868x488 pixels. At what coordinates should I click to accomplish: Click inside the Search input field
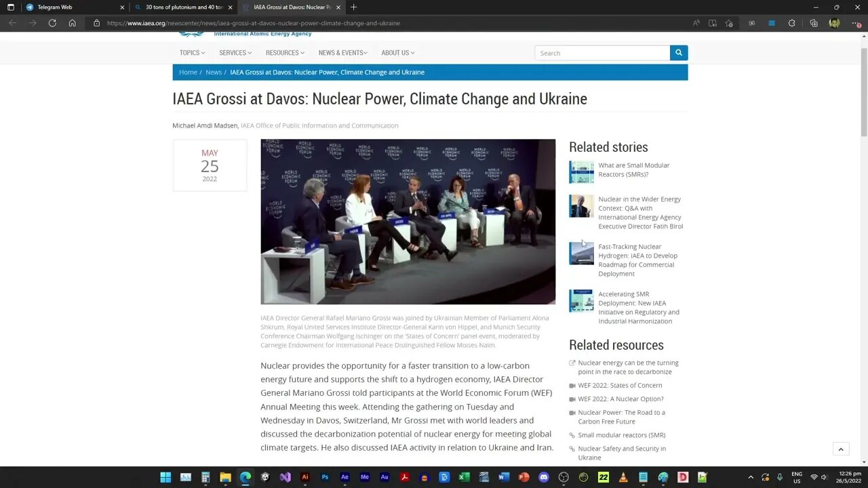[602, 53]
